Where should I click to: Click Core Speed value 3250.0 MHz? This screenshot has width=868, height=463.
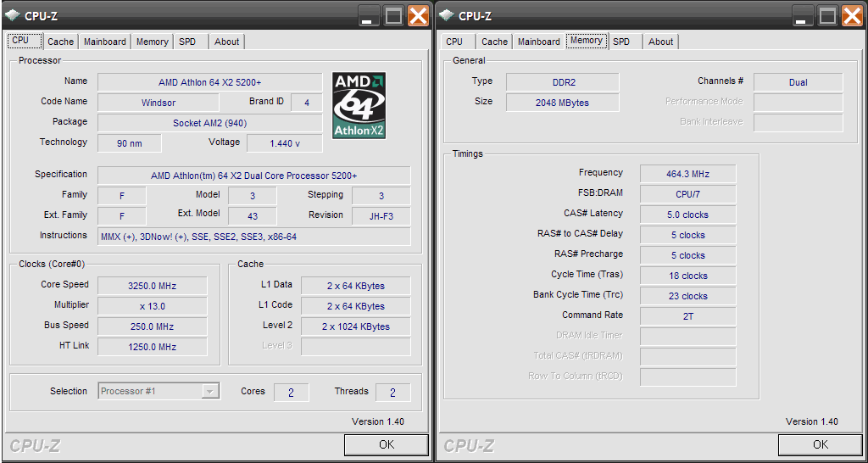[153, 286]
